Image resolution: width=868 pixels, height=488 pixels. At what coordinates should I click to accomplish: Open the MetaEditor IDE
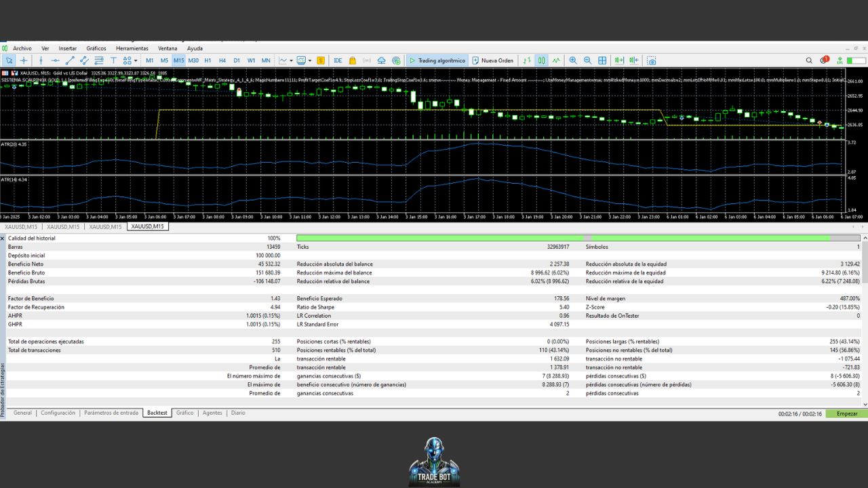point(338,60)
